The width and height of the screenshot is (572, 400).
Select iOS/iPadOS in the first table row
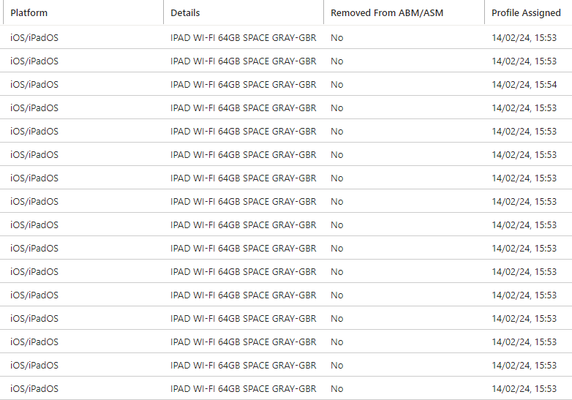[34, 38]
